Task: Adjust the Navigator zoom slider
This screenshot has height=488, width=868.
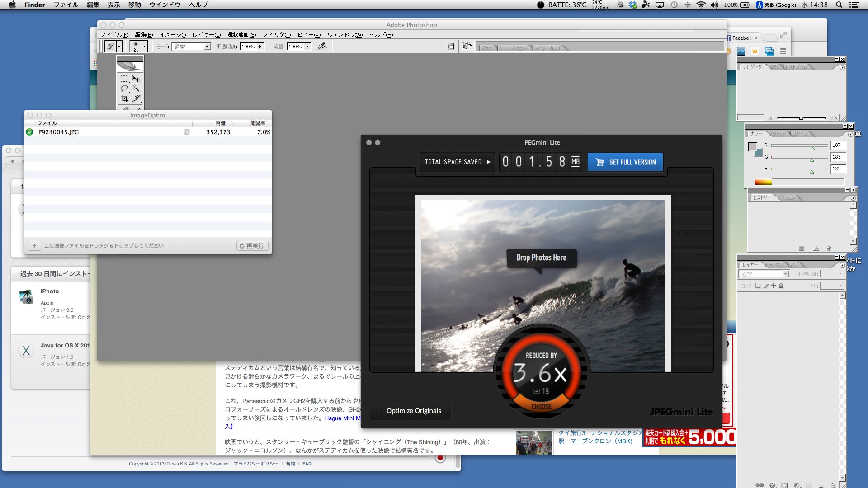Action: (801, 118)
